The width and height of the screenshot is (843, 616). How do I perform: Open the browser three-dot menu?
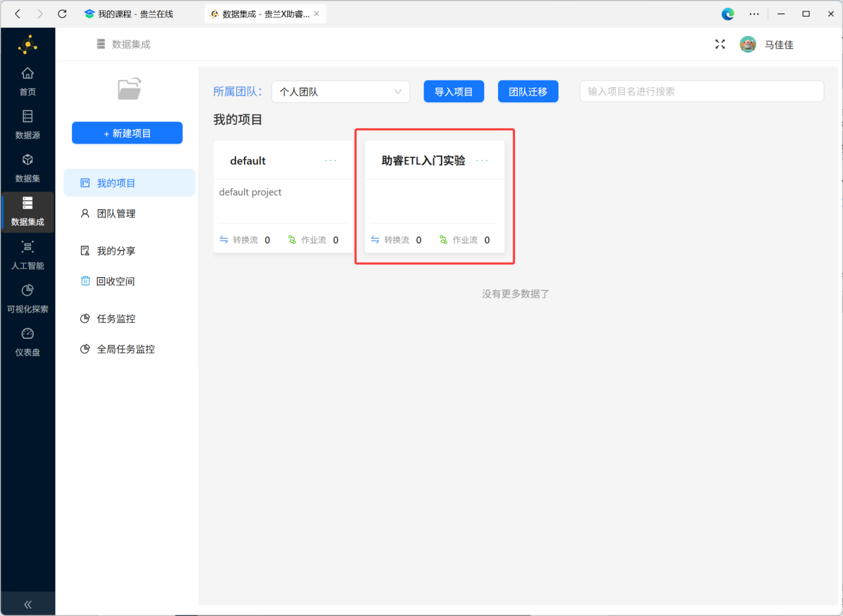(x=754, y=13)
